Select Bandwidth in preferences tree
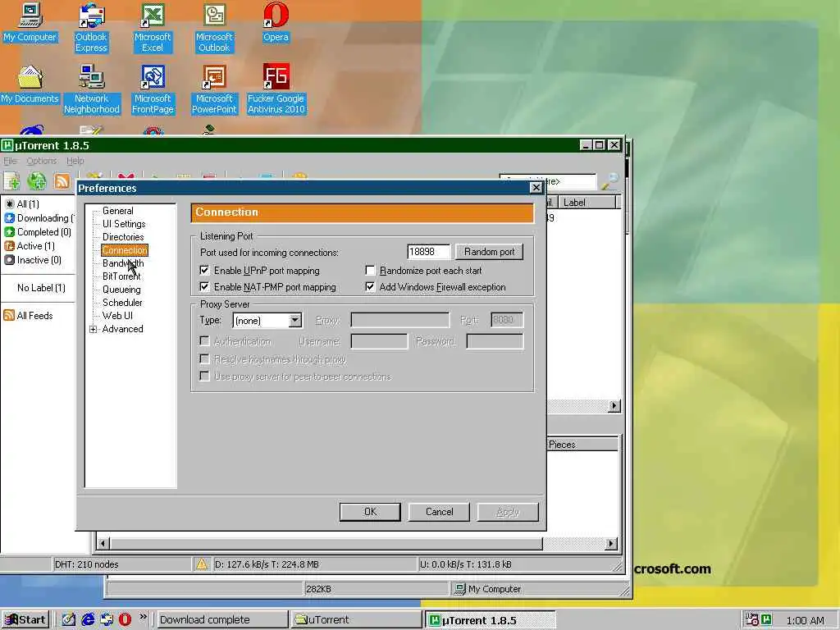This screenshot has width=840, height=630. coord(123,263)
